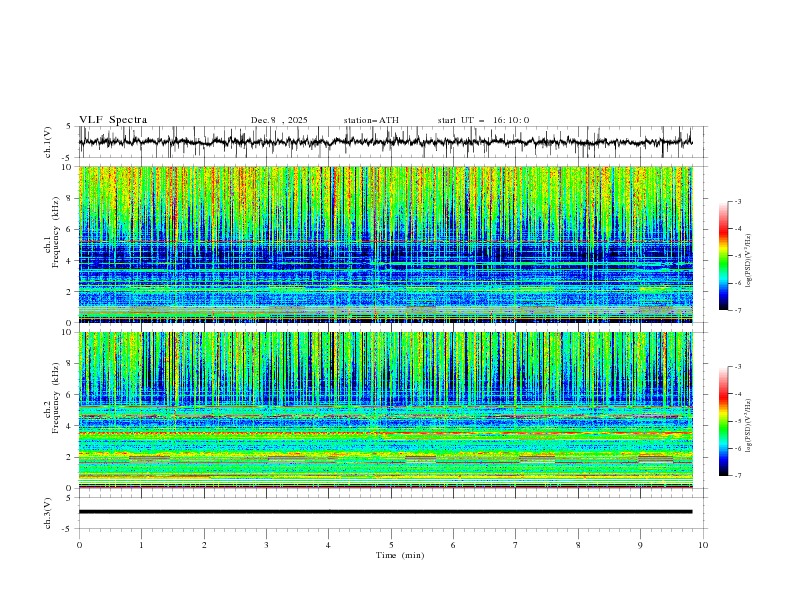This screenshot has width=792, height=612.
Task: Click the "5" tick on the time axis
Action: coord(391,545)
